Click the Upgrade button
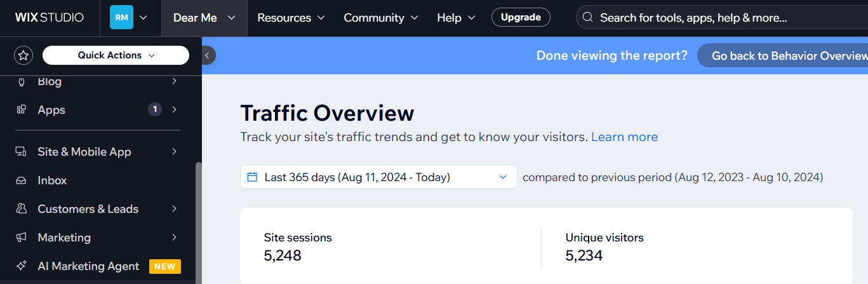The width and height of the screenshot is (868, 284). (521, 17)
